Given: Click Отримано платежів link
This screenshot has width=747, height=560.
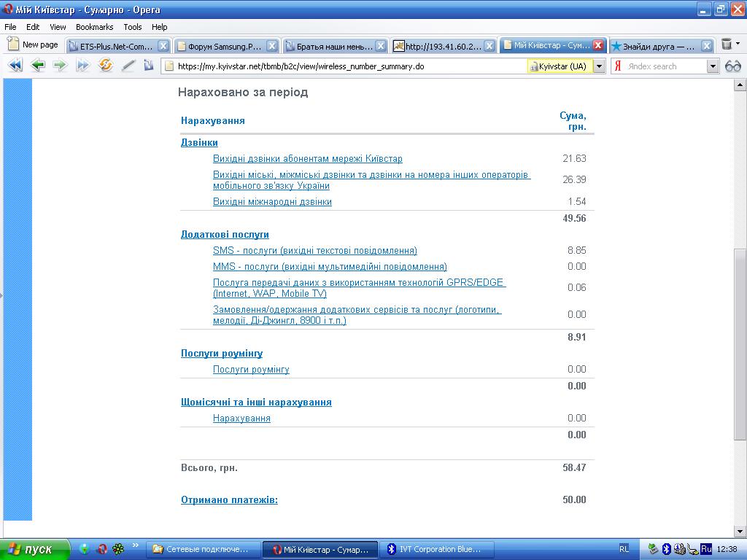Looking at the screenshot, I should point(229,499).
